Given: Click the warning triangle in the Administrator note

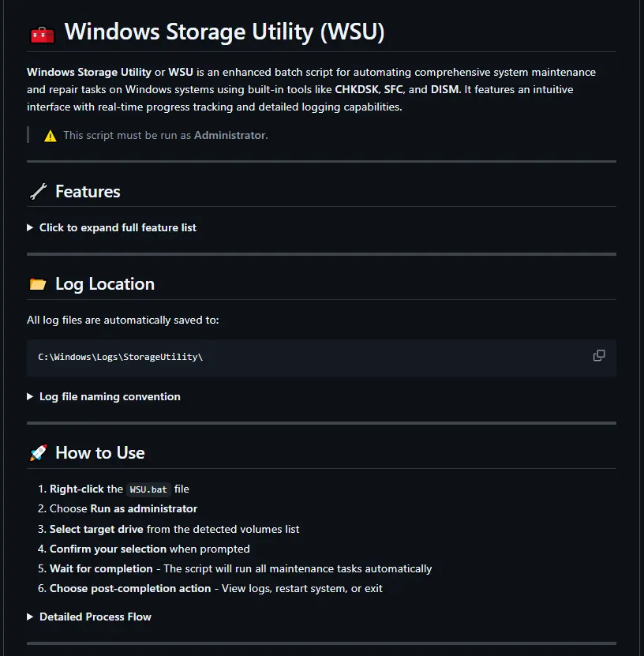Looking at the screenshot, I should 49,135.
